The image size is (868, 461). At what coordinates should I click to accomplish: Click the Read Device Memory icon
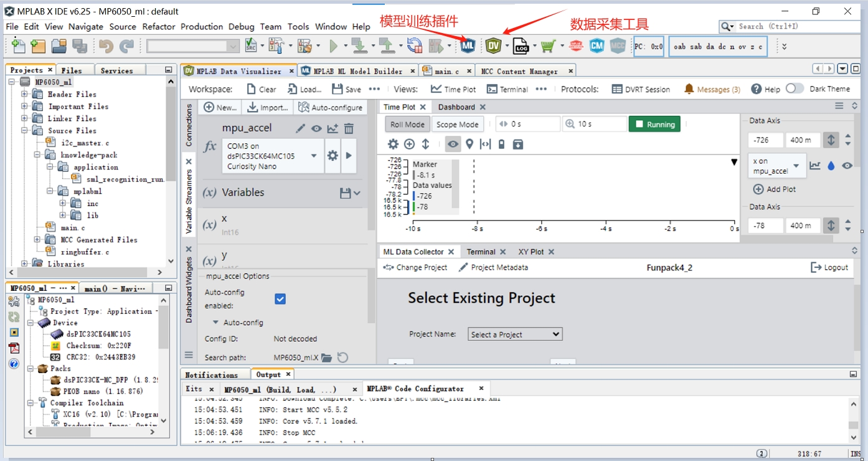(x=386, y=46)
